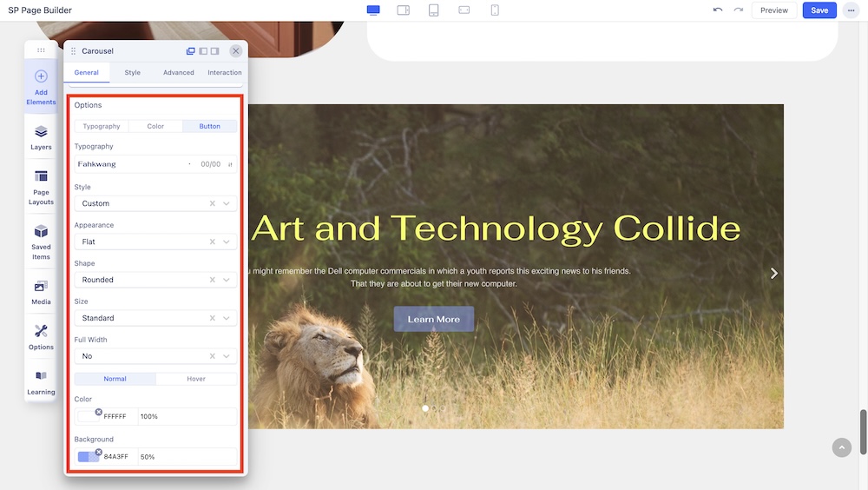Select the Normal button state
Image resolution: width=868 pixels, height=490 pixels.
coord(115,379)
